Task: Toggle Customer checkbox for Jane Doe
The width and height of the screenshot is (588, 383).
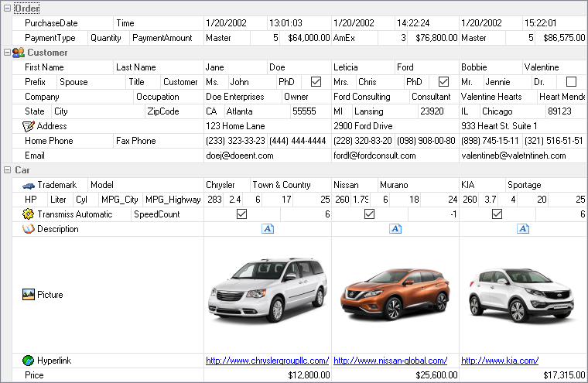Action: point(316,82)
